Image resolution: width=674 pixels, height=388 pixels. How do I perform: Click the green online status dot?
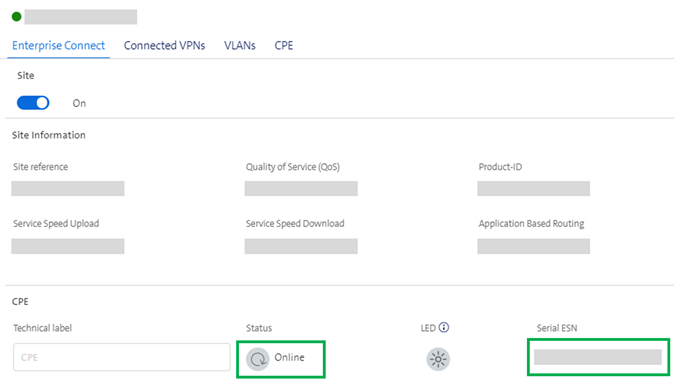pos(16,17)
